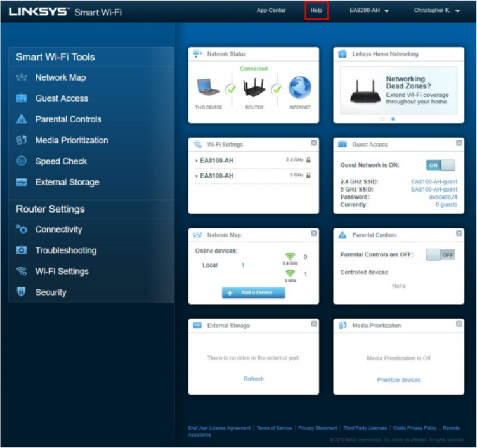
Task: Click the router icon in Network Status
Action: (x=254, y=88)
